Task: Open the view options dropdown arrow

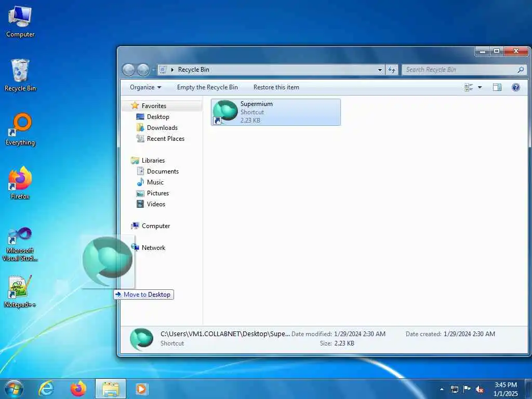Action: click(x=480, y=87)
